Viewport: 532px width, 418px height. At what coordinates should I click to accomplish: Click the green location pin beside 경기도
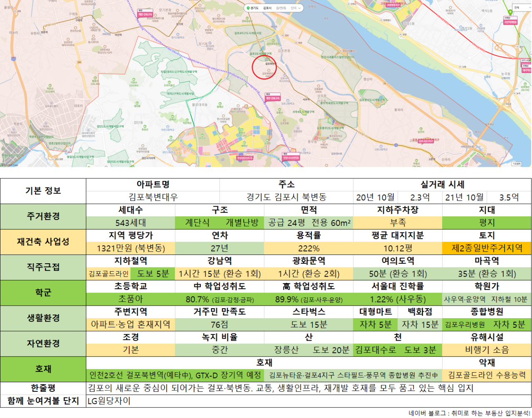247,8
